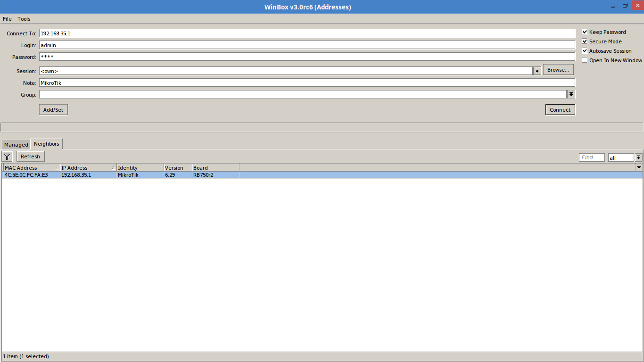Screen dimensions: 644x362
Task: Expand the Session dropdown arrow
Action: click(537, 71)
